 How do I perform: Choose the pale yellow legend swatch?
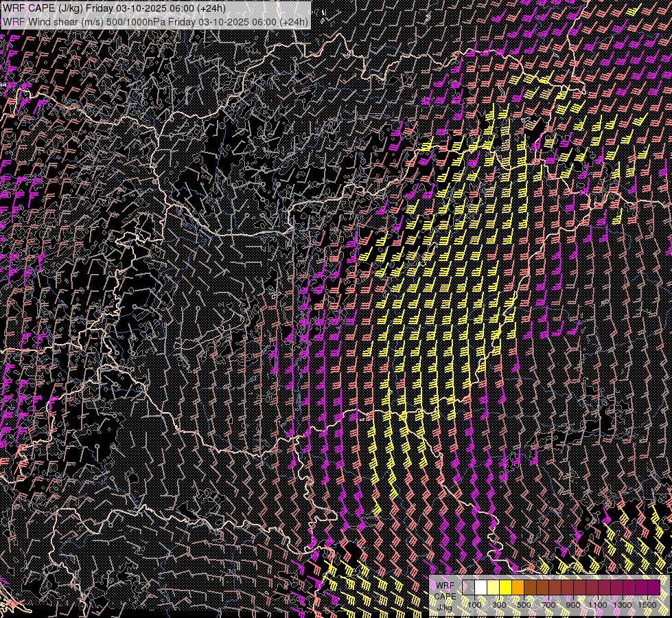tap(493, 587)
